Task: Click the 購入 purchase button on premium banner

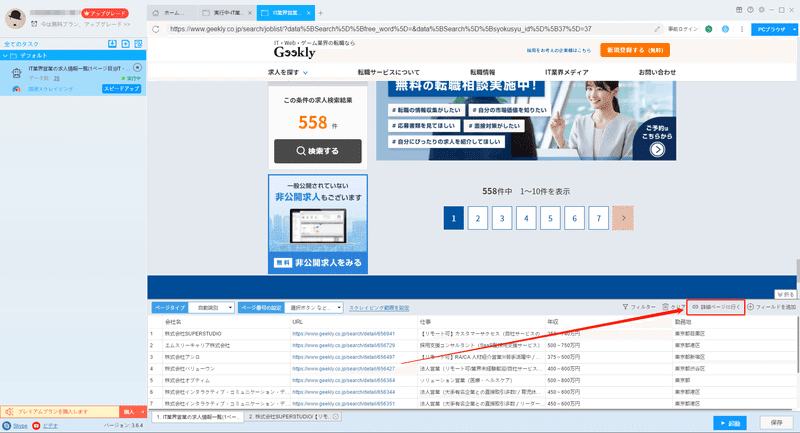Action: click(x=129, y=412)
